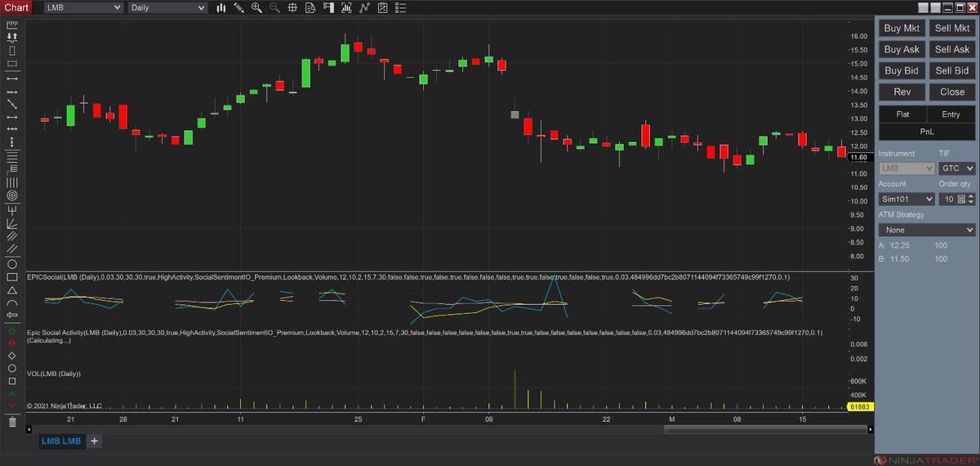980x466 pixels.
Task: Click the 11.60 current price marker
Action: 861,157
